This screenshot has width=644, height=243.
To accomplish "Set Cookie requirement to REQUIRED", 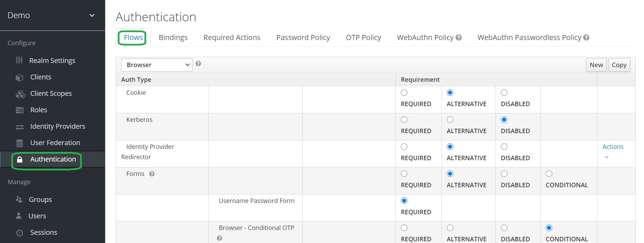I will coord(404,93).
